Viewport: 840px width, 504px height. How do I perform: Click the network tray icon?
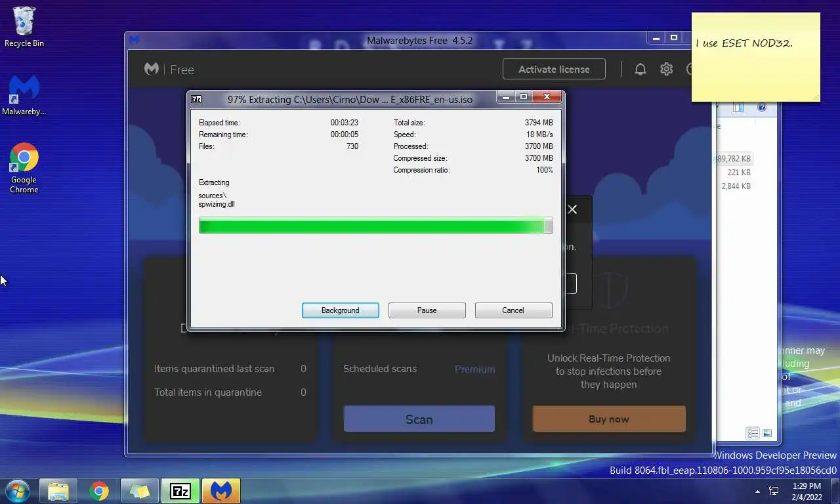click(774, 491)
